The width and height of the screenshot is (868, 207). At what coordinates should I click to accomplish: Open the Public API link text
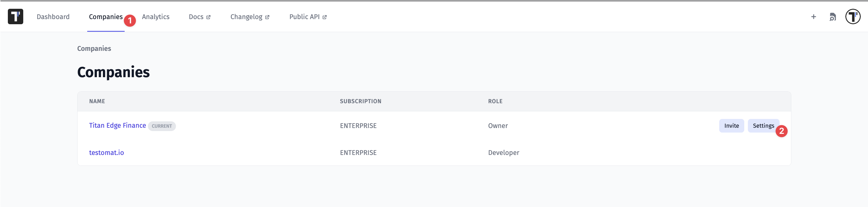click(304, 17)
